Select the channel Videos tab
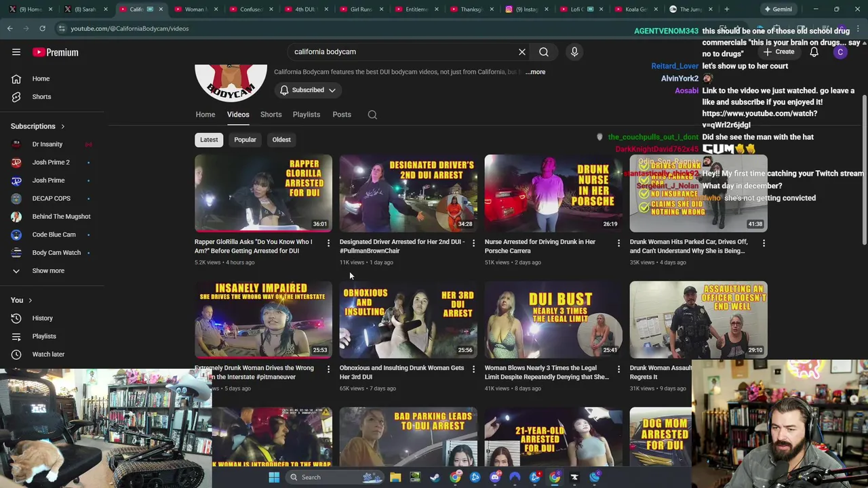Image resolution: width=868 pixels, height=488 pixels. (238, 115)
